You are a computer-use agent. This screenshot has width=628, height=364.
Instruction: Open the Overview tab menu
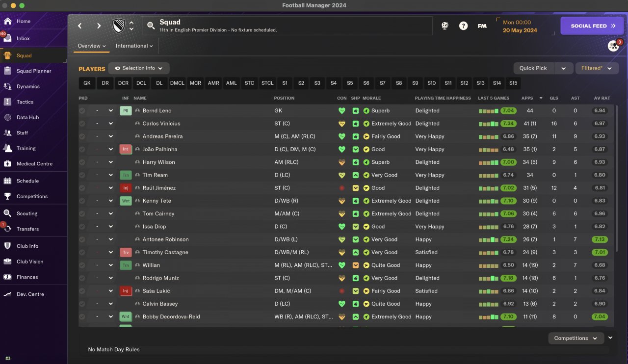[x=92, y=46]
